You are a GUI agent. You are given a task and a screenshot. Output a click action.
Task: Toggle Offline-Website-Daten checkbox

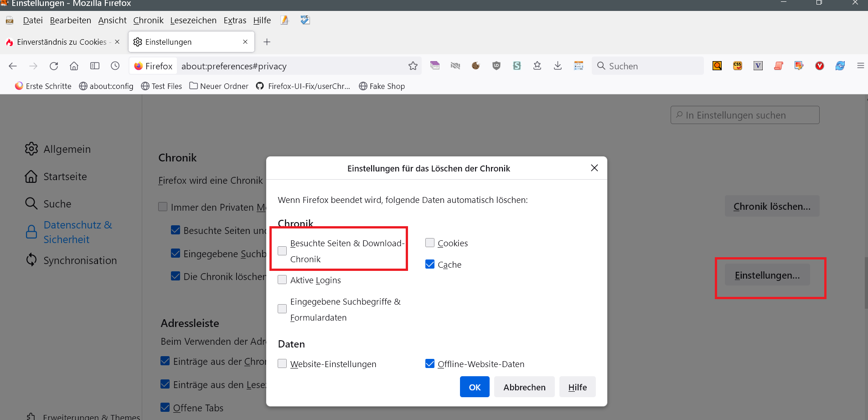(x=430, y=364)
